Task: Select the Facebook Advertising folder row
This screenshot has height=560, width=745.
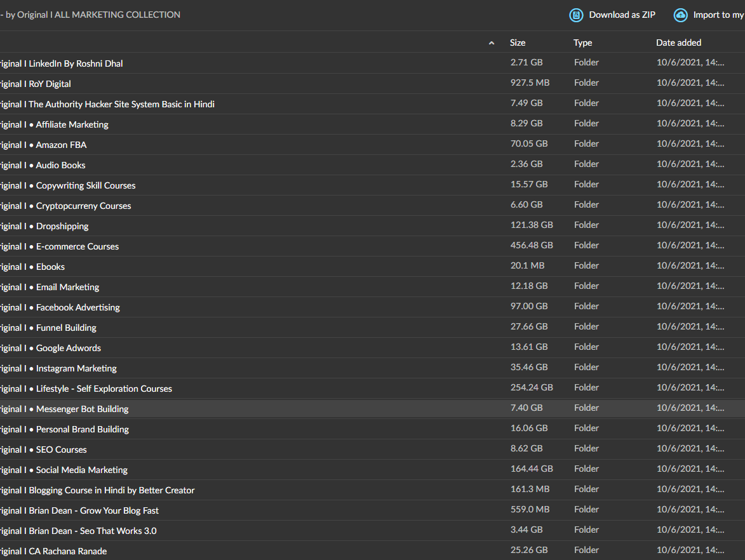Action: click(77, 307)
